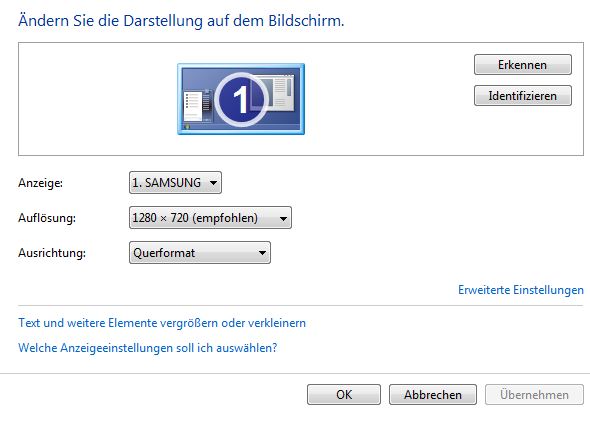
Task: Click the arrow beside 1280 × 720 (empfohlen)
Action: point(283,218)
